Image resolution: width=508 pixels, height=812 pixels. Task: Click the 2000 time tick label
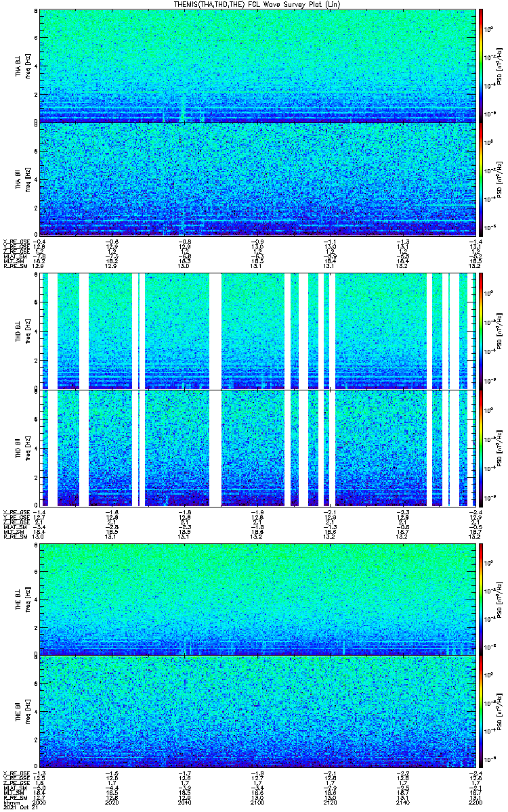(x=39, y=802)
